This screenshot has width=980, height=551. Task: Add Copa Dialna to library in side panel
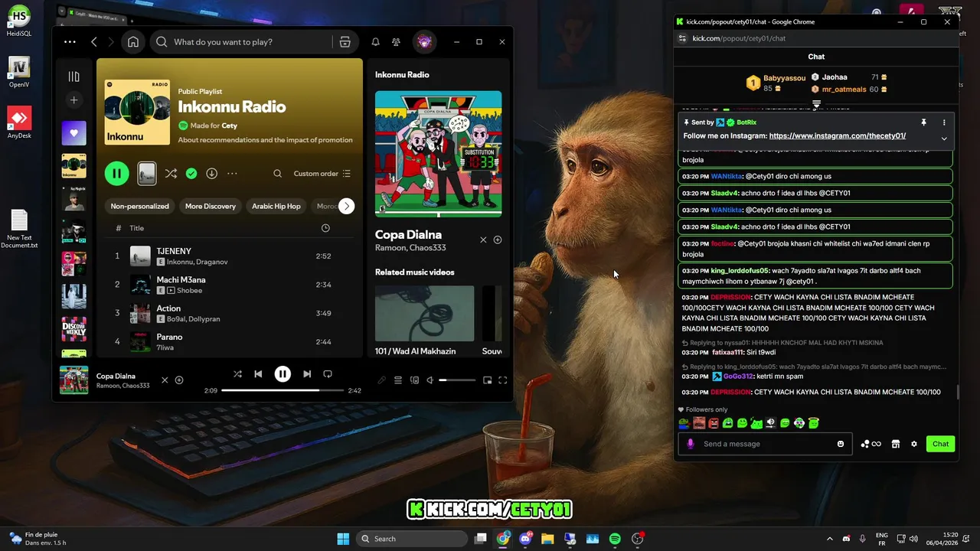(498, 240)
